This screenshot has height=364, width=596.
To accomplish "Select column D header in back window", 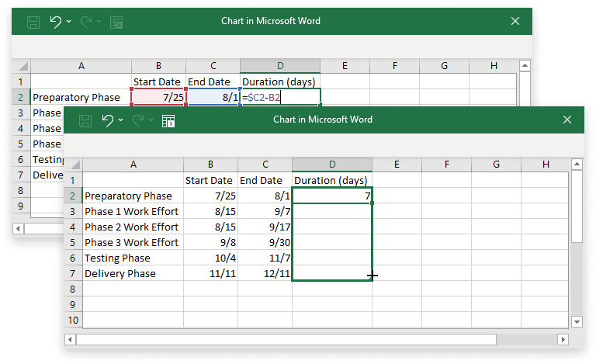I will pos(280,66).
